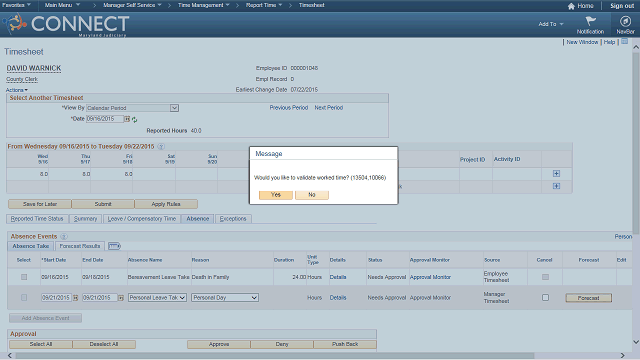Screen dimensions: 640x360
Task: Click the Submit button
Action: (103, 204)
